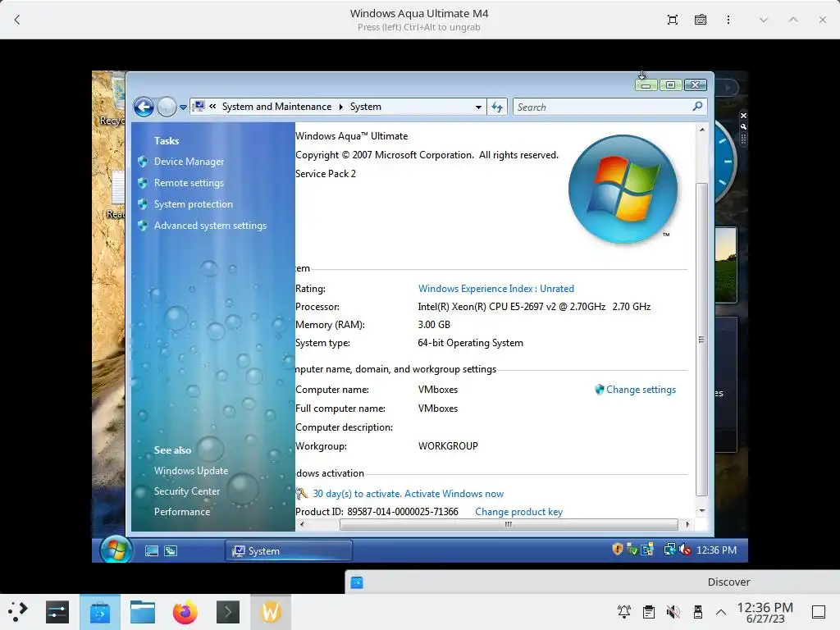Click the greyed Forward navigation button
Image resolution: width=840 pixels, height=630 pixels.
167,107
